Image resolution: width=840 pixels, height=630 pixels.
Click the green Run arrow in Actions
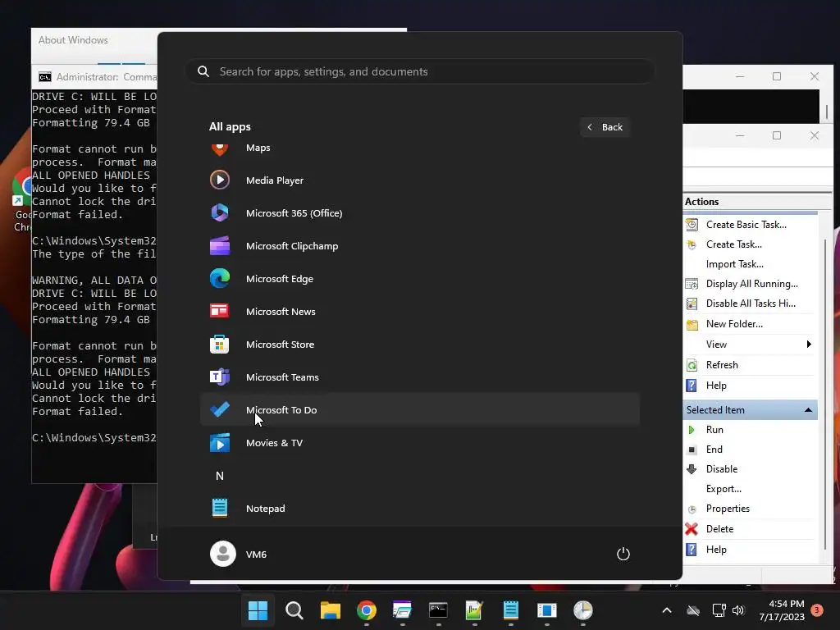[692, 430]
